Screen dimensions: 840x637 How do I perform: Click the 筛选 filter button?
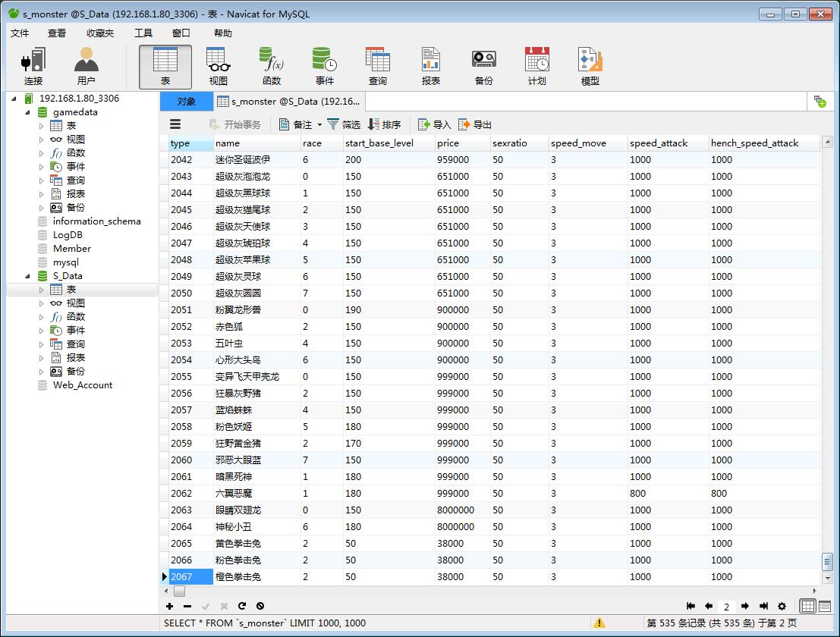[x=344, y=124]
